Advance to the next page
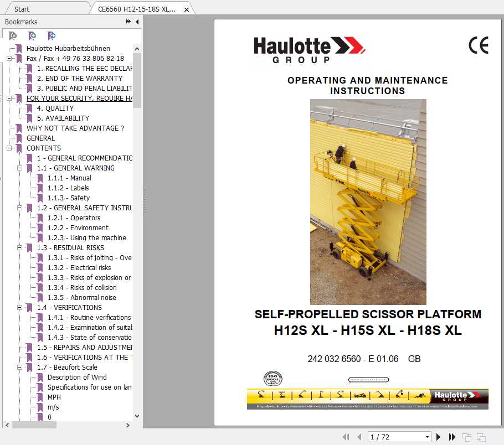 tap(438, 437)
